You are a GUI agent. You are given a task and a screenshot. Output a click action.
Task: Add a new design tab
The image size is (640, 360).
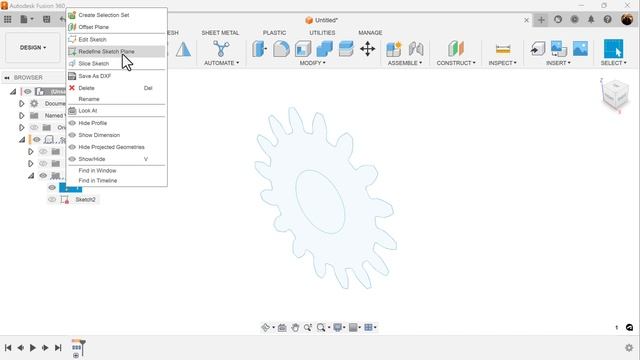(x=541, y=20)
